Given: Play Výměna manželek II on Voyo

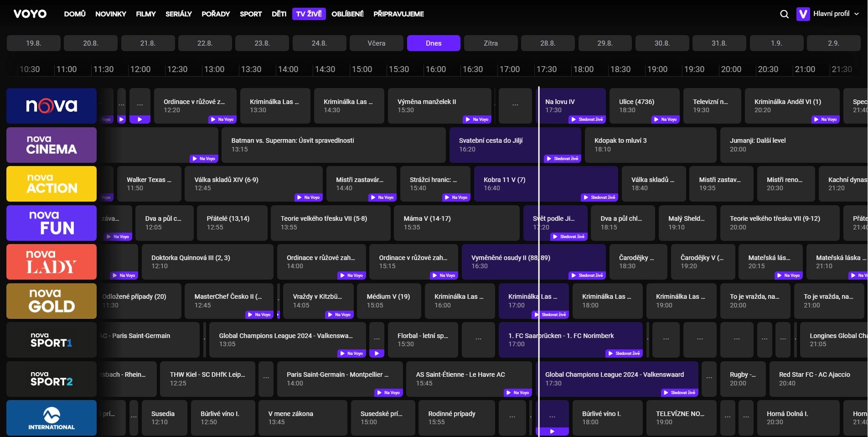Looking at the screenshot, I should point(477,120).
